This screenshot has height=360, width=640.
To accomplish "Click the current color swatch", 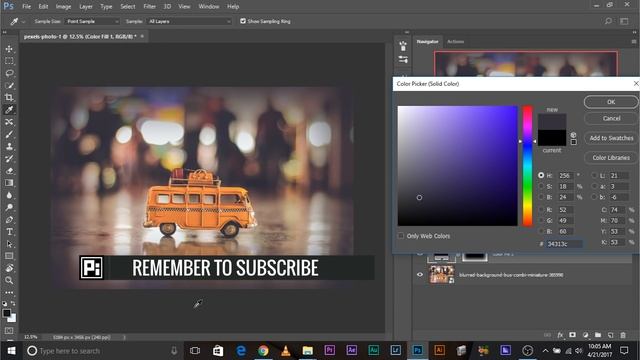I will (x=552, y=138).
